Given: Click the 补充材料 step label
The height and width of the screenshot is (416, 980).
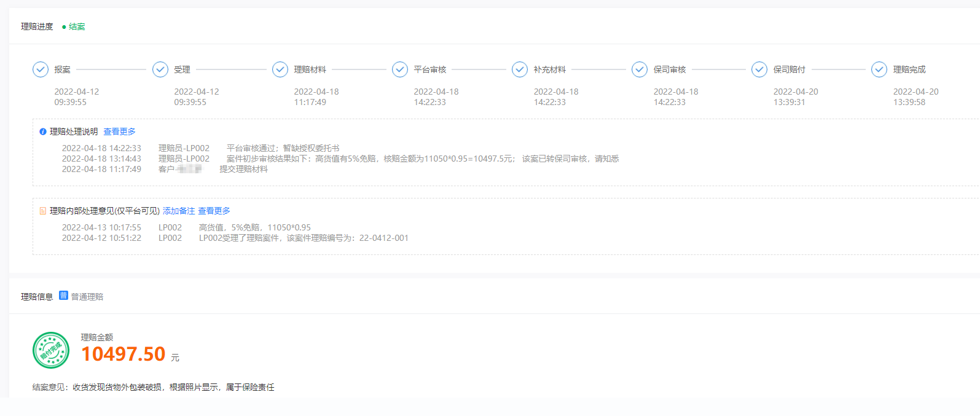Looking at the screenshot, I should [x=549, y=69].
